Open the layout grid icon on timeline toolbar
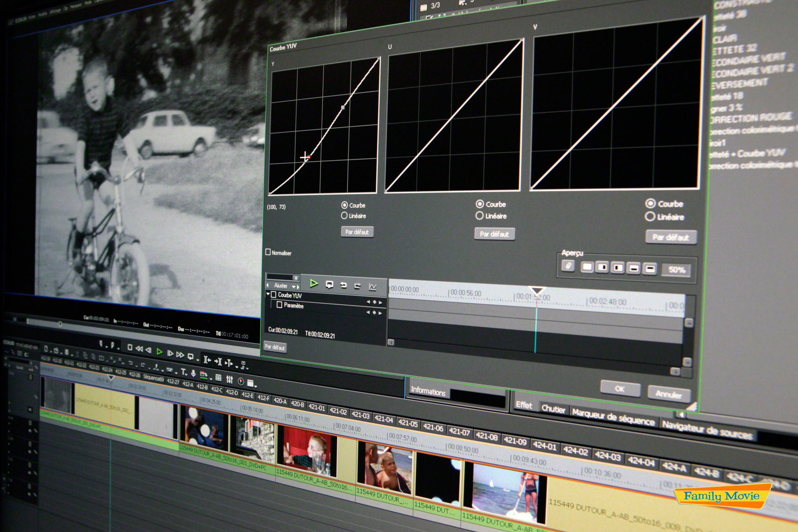798x532 pixels. pos(218,377)
